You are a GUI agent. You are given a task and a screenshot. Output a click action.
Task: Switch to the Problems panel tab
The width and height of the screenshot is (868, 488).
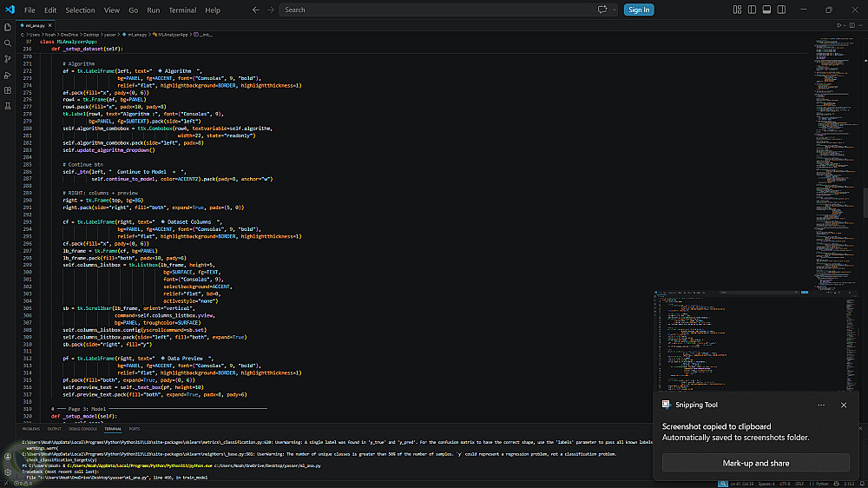(x=31, y=429)
